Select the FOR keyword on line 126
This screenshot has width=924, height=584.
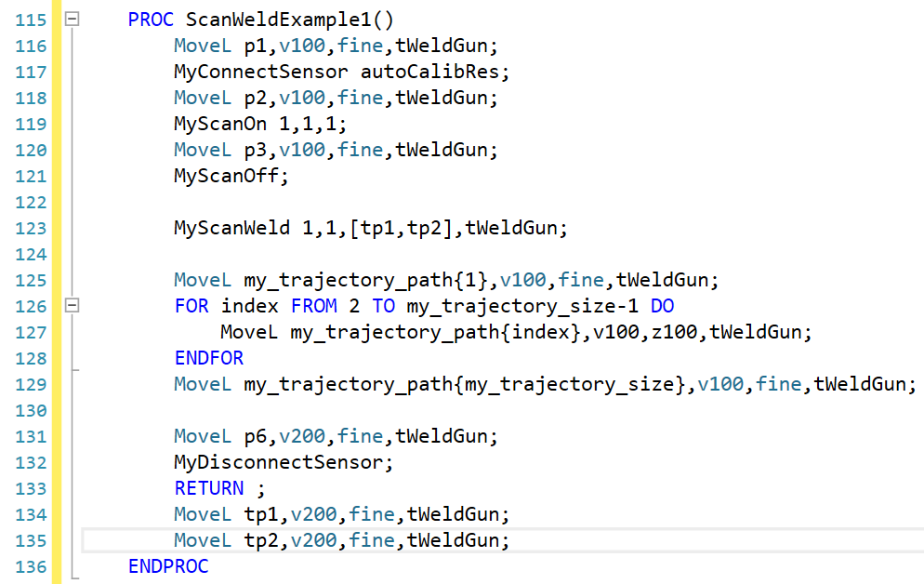click(191, 306)
